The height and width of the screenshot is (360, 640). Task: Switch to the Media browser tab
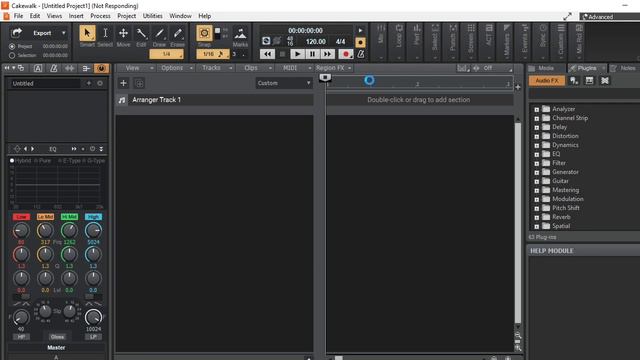[x=546, y=68]
